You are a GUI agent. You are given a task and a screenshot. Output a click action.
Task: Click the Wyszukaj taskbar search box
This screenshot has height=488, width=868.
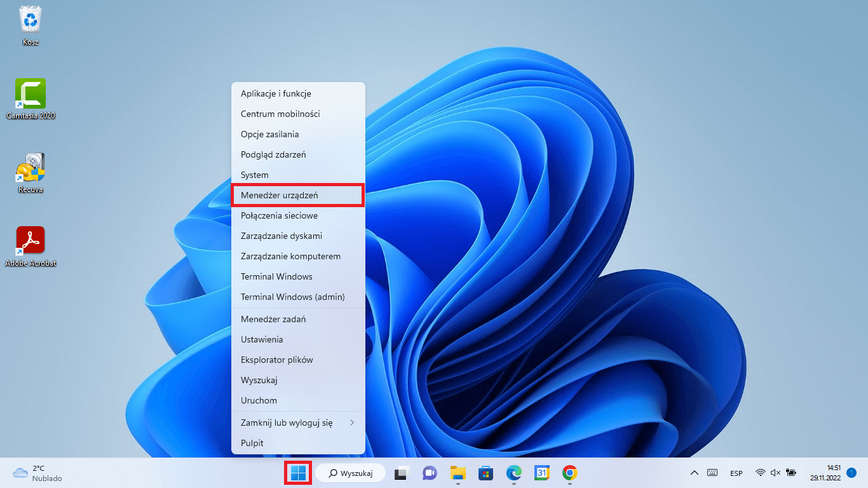[350, 473]
